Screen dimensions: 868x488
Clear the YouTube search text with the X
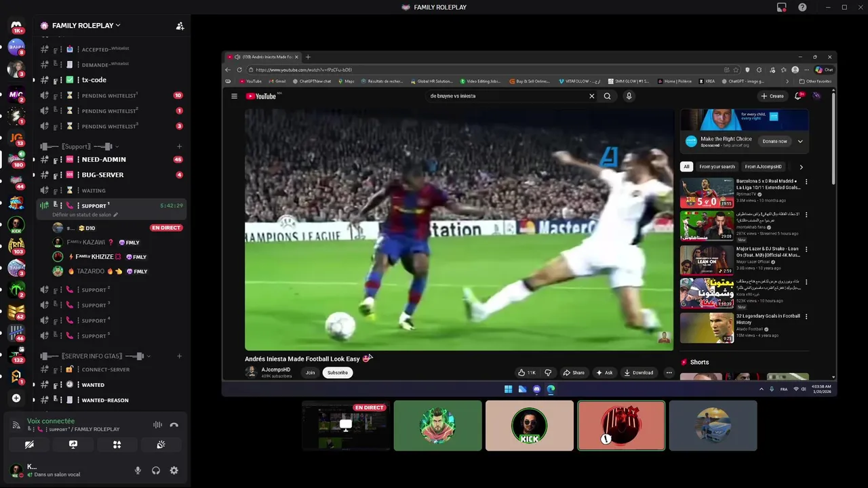click(591, 96)
